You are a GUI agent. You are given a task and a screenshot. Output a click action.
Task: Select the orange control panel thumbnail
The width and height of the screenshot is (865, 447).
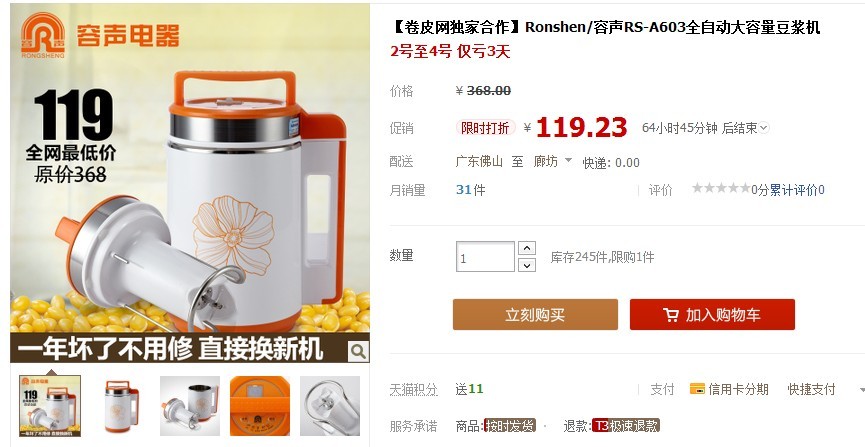point(260,406)
